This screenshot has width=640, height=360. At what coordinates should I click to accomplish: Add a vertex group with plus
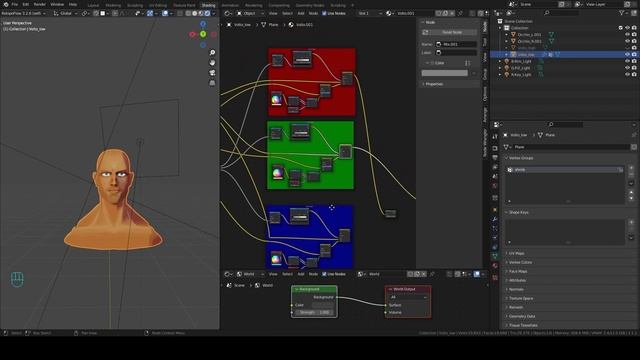click(631, 168)
